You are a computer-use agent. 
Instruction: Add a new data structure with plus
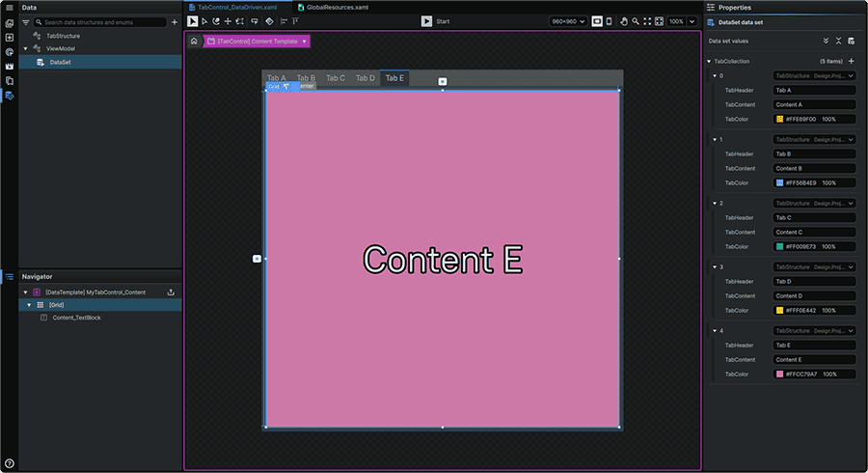175,22
